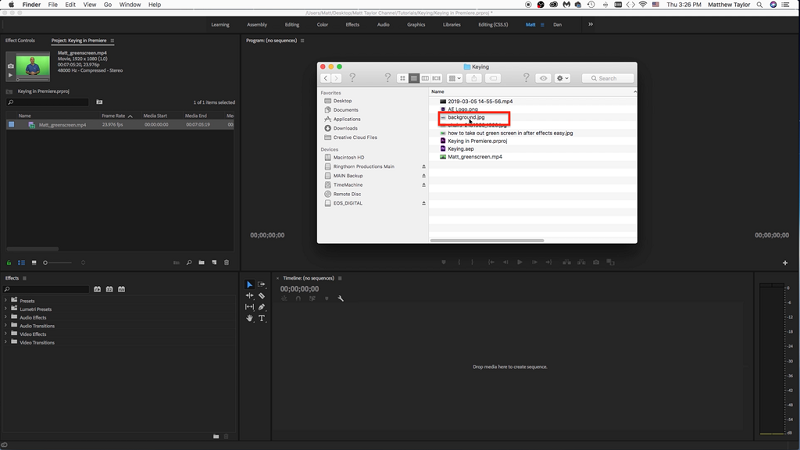Image resolution: width=800 pixels, height=450 pixels.
Task: Click the Finder horizontal scrollbar
Action: point(487,240)
